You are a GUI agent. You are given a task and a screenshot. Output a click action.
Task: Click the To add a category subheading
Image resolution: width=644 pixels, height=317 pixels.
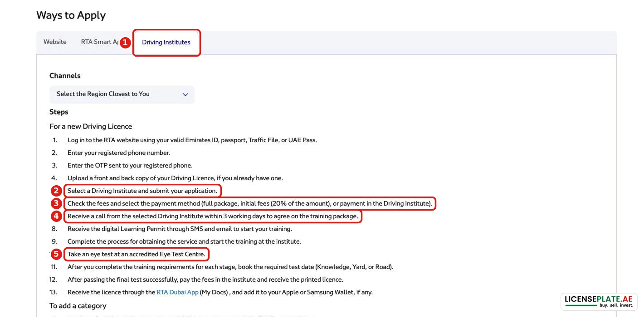click(78, 306)
